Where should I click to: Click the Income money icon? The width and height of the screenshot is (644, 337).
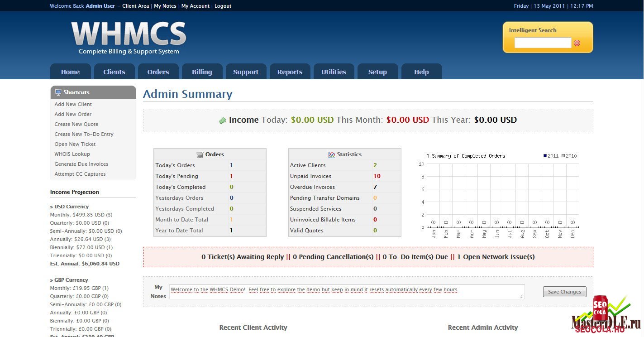[x=222, y=120]
